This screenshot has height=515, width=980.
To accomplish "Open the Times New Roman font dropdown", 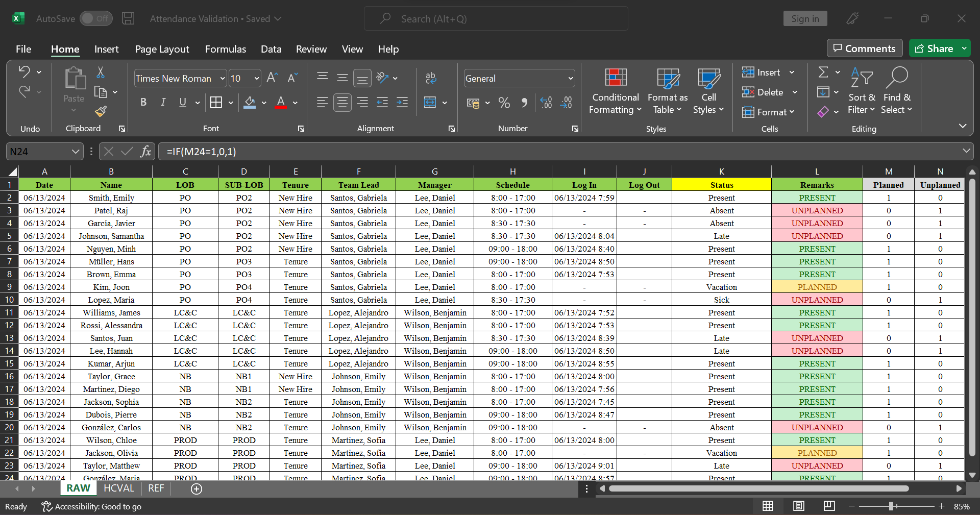I will point(223,79).
